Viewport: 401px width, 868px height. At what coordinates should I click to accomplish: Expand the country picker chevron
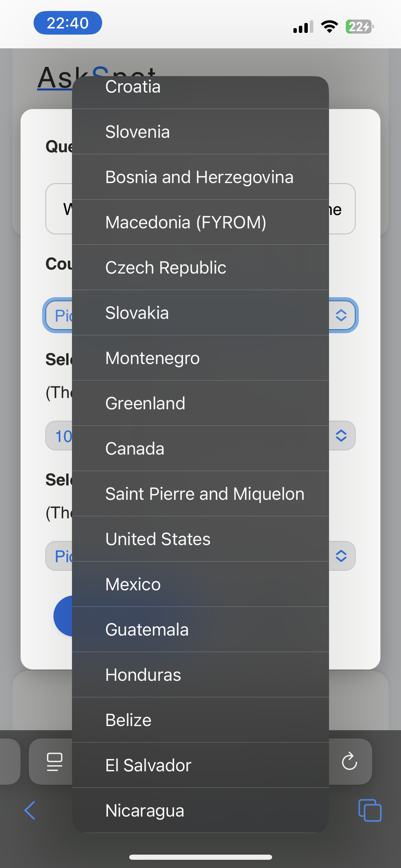pos(341,315)
